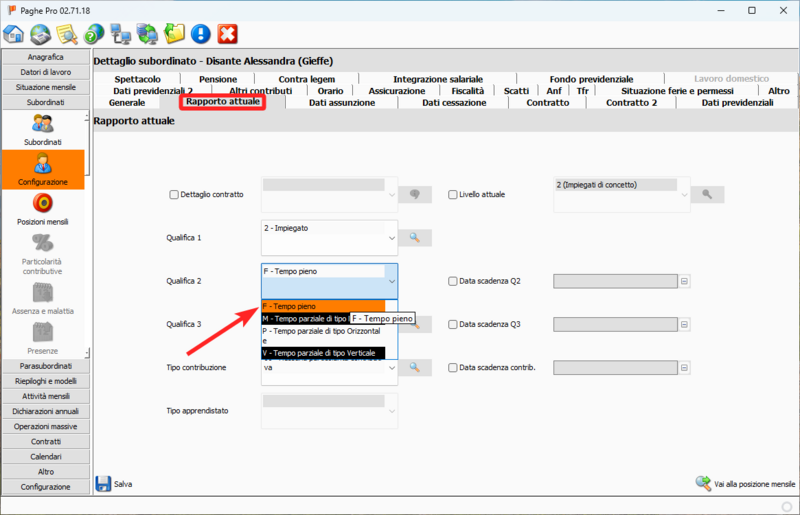Click the blue info exclamation toolbar icon
This screenshot has height=515, width=800.
pyautogui.click(x=201, y=34)
